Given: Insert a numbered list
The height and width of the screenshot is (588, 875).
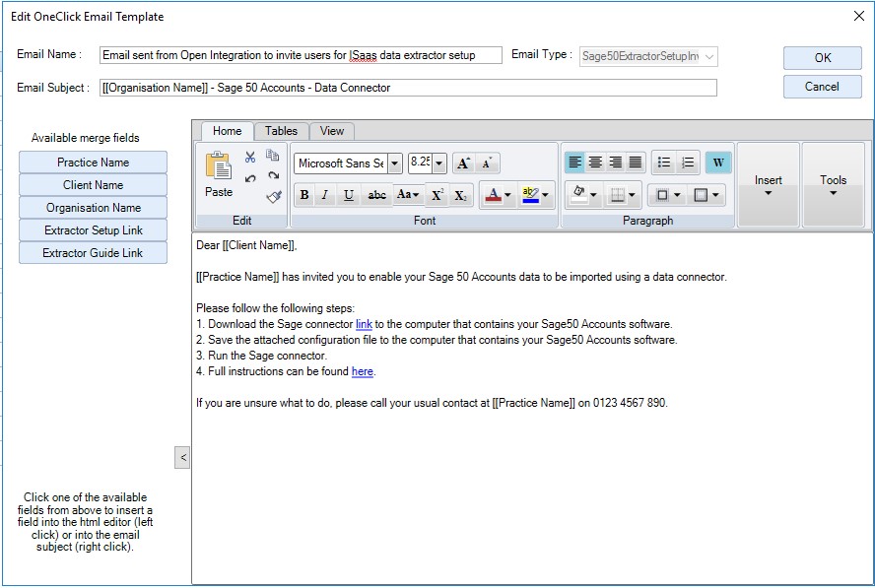Looking at the screenshot, I should click(x=688, y=163).
